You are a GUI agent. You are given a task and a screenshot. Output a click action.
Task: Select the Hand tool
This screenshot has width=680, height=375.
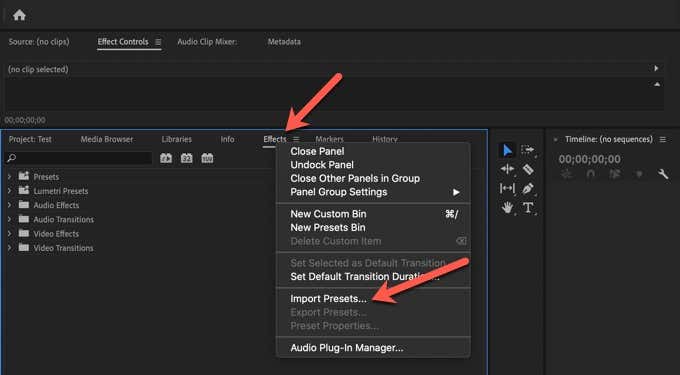507,208
